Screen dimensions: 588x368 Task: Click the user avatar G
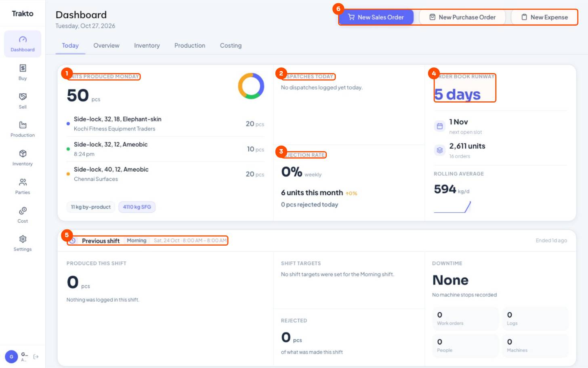[x=11, y=357]
